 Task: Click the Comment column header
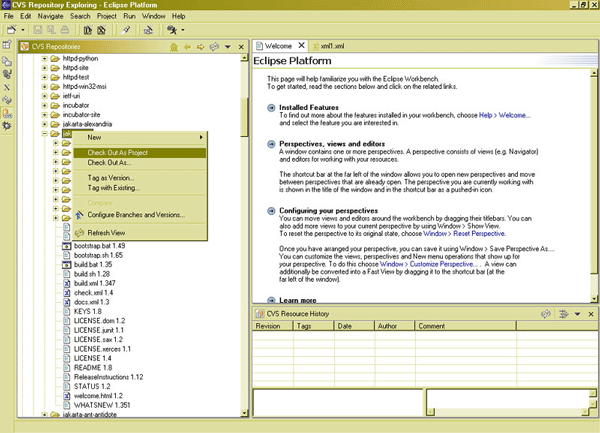pos(466,326)
